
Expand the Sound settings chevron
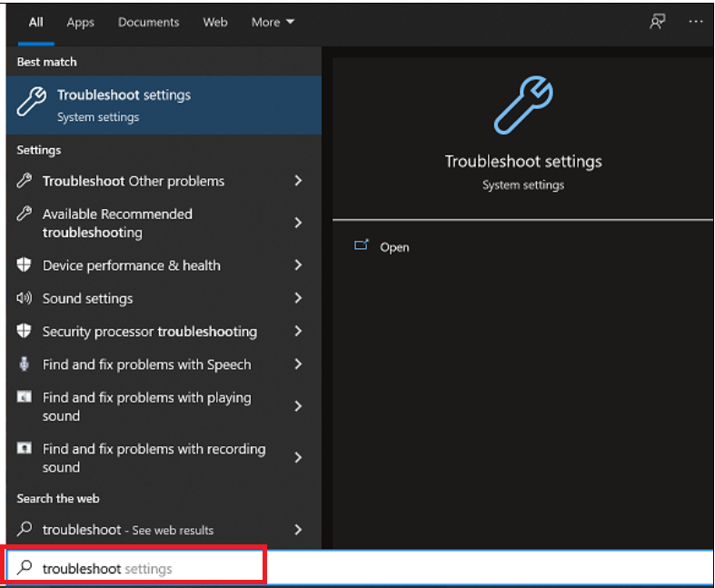298,298
